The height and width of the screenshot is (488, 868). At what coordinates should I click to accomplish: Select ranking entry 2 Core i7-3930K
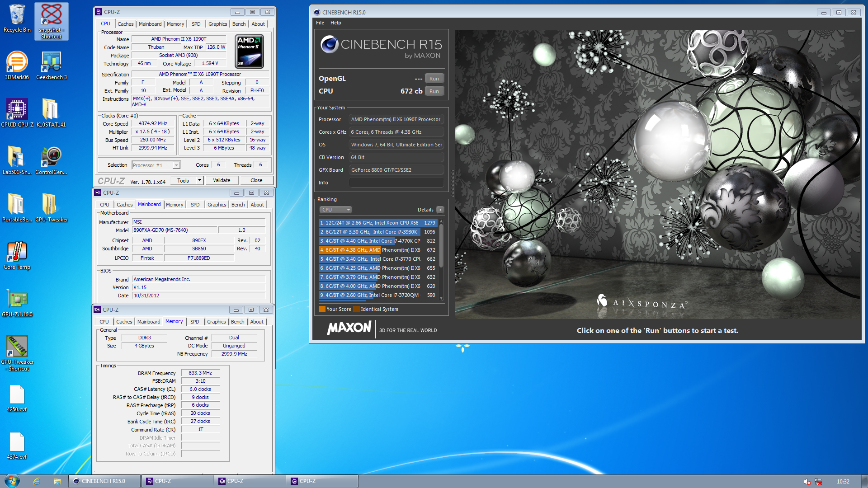[377, 232]
